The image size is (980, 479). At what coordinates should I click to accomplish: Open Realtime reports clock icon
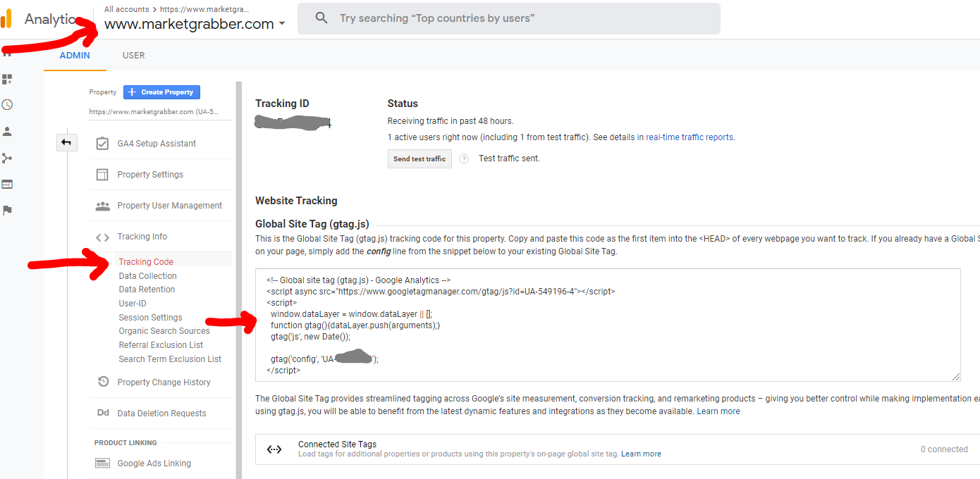coord(7,105)
